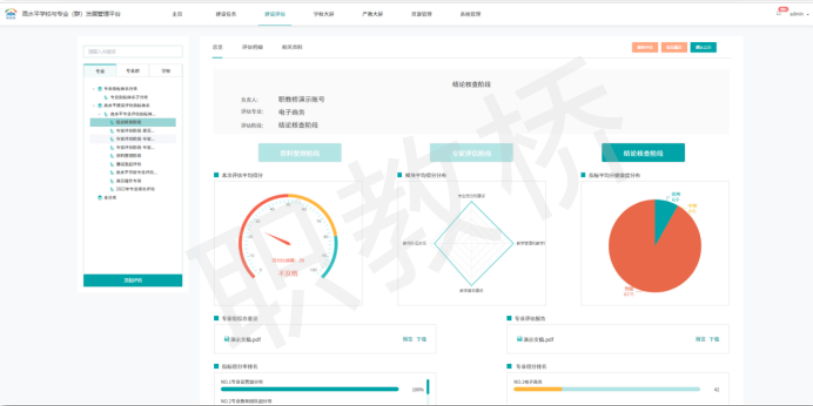Select the 演示操作专用 tree item
The width and height of the screenshot is (813, 406).
coord(129,181)
